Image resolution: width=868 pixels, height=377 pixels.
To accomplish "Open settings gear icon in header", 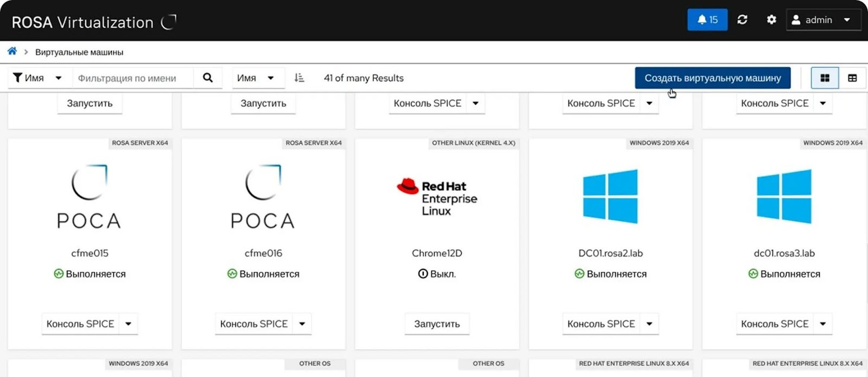I will tap(771, 20).
